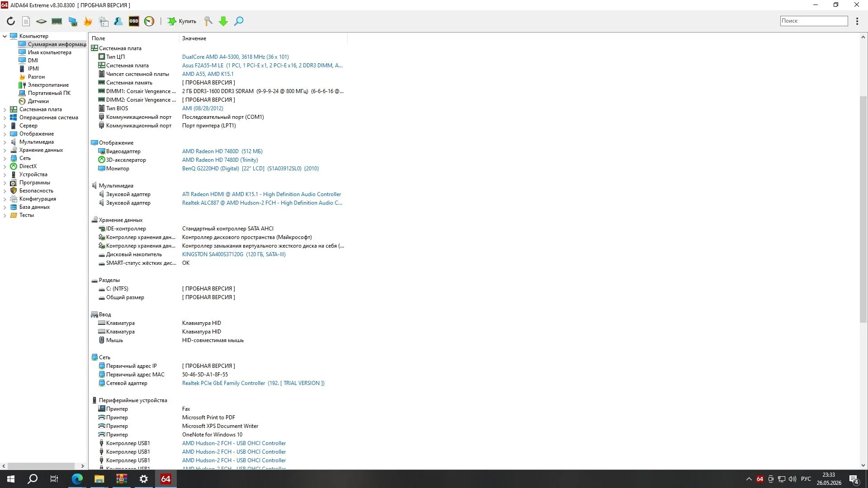Open the Asus F2A55-M LE motherboard link
Viewport: 868px width, 488px height.
[262, 66]
